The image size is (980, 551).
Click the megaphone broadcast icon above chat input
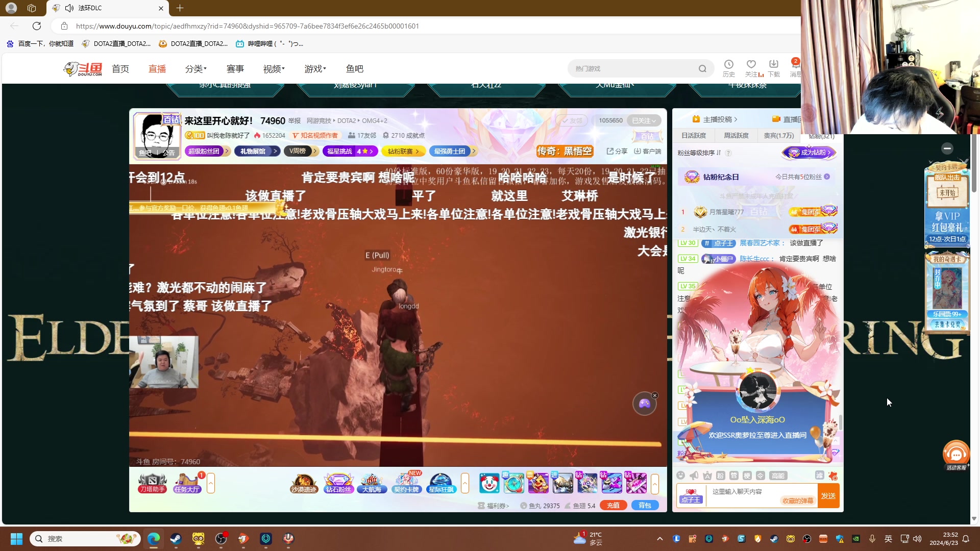(x=694, y=475)
